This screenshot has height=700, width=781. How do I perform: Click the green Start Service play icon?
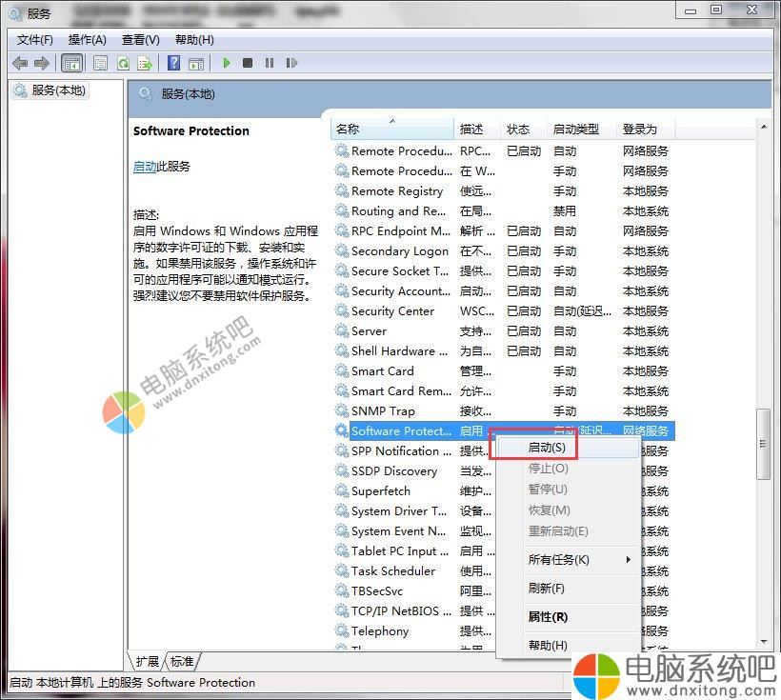[227, 63]
